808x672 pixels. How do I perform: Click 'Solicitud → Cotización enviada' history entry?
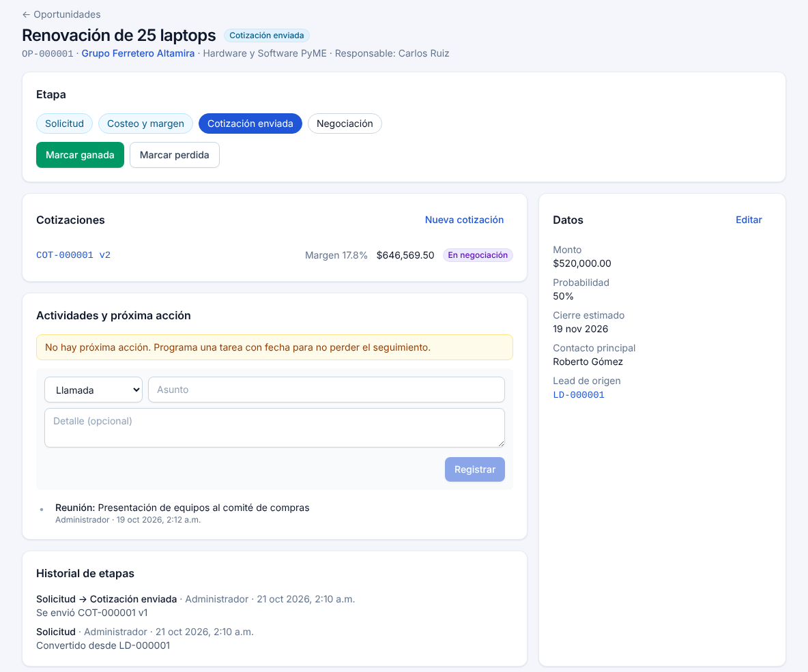click(106, 599)
